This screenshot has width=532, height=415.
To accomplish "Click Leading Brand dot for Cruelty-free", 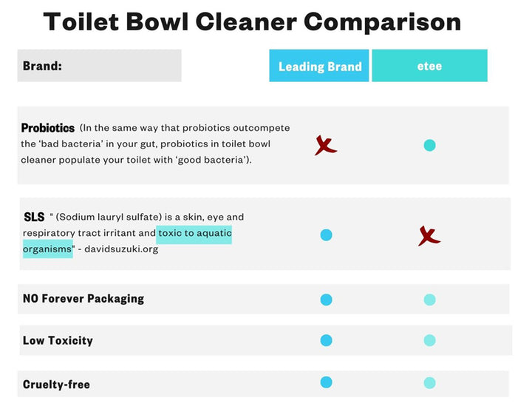I will pyautogui.click(x=326, y=382).
